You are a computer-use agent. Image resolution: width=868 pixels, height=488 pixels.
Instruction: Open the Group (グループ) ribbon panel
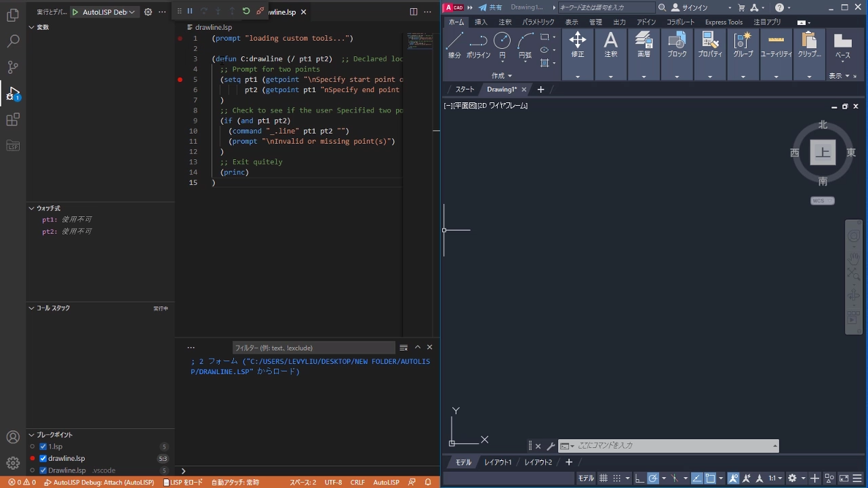coord(743,54)
